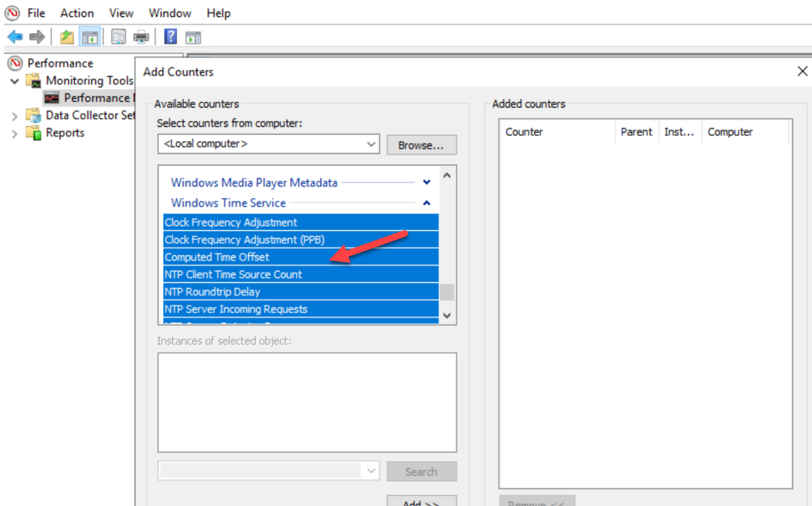812x506 pixels.
Task: Toggle Show/Hide Action Pane toolbar icon
Action: [193, 37]
